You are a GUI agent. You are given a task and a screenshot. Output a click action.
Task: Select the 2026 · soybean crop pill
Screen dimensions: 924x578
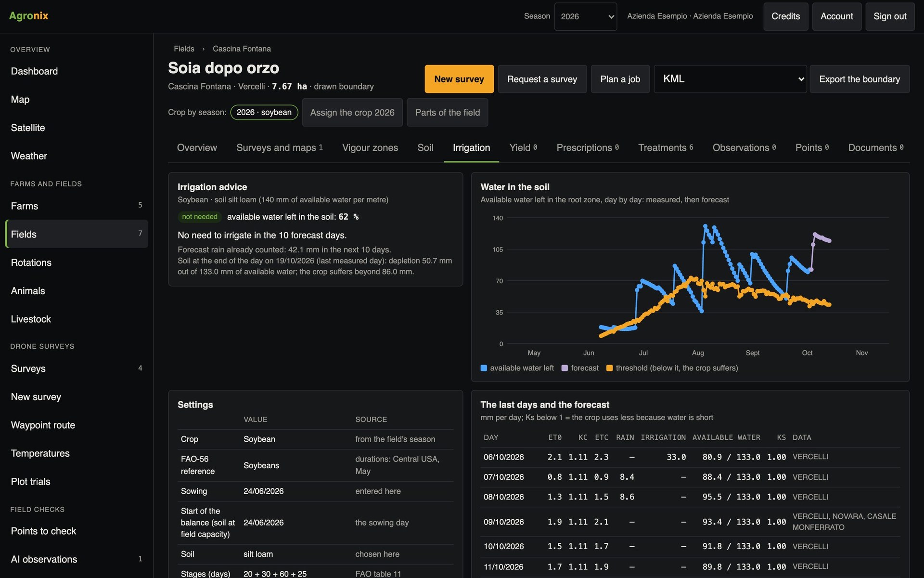[264, 112]
